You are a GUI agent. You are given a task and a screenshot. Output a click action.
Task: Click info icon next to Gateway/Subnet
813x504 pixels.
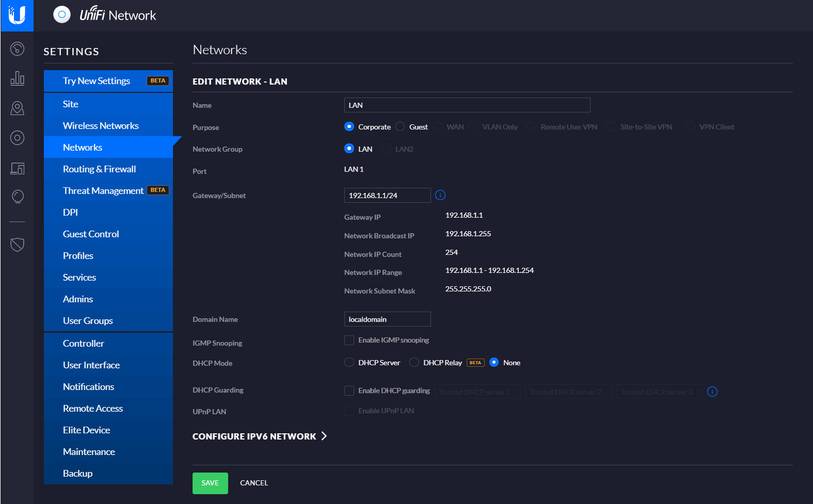click(440, 195)
